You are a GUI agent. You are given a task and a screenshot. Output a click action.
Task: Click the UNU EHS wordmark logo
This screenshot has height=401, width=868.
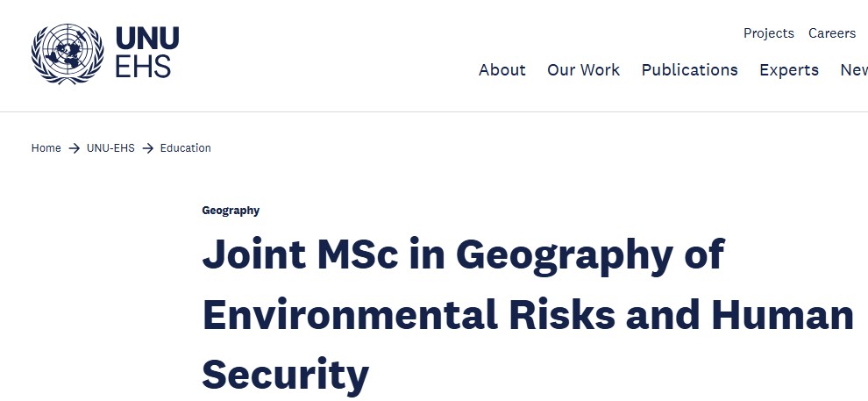click(147, 54)
